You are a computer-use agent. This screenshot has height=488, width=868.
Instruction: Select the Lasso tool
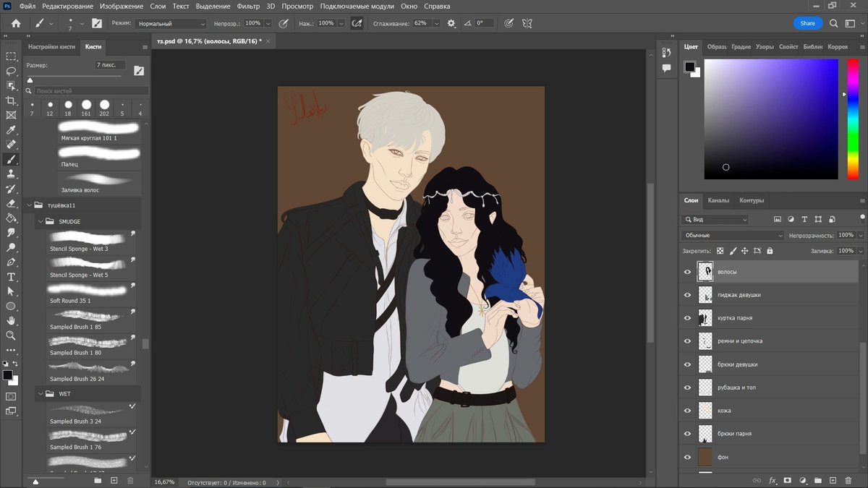(x=11, y=71)
